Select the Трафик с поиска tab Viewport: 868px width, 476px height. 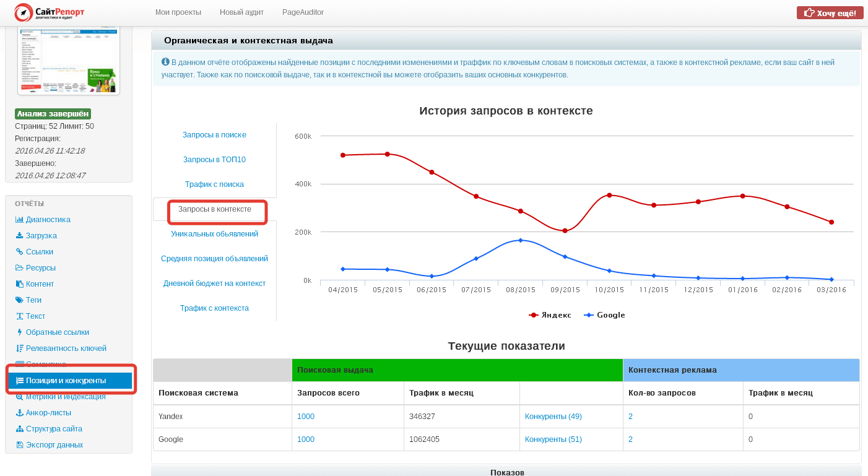214,184
